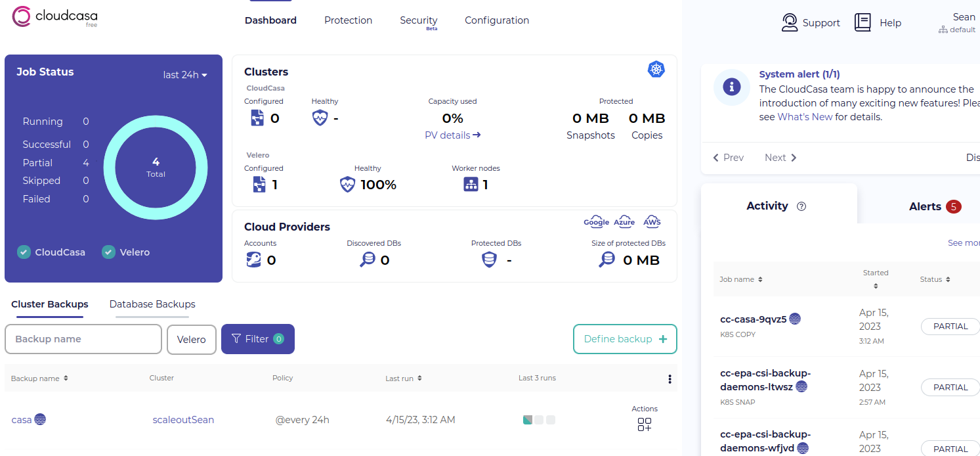Click the Job Status donut chart
Image resolution: width=980 pixels, height=456 pixels.
coord(156,166)
